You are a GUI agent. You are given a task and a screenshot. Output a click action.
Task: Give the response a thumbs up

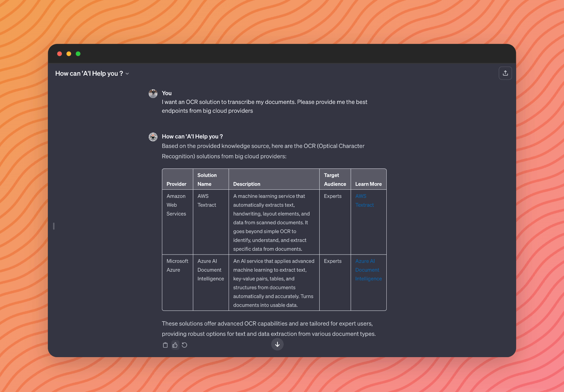[x=175, y=345]
